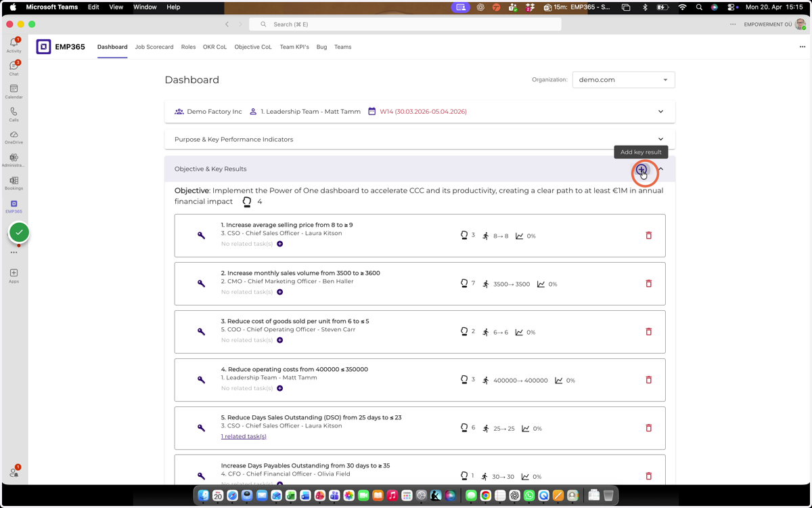812x508 pixels.
Task: Click title Reduce operating costs from 400000
Action: 294,369
